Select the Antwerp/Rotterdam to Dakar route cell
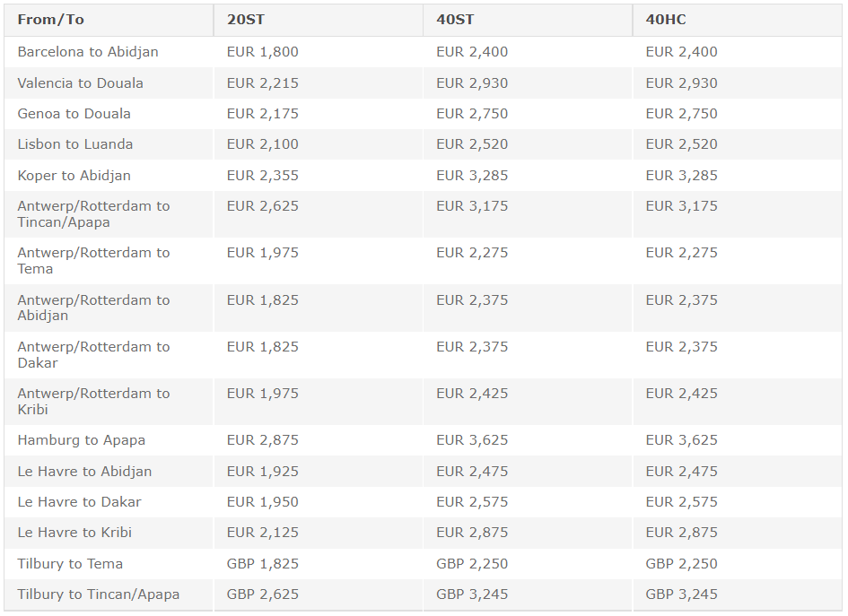This screenshot has width=848, height=616. point(93,354)
